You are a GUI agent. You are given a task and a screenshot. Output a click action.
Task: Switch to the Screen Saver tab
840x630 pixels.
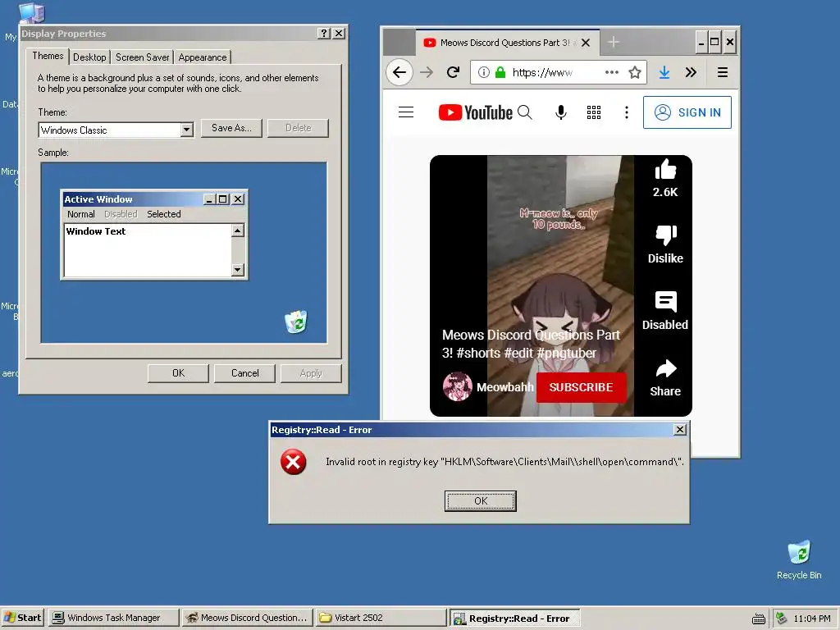pyautogui.click(x=142, y=57)
